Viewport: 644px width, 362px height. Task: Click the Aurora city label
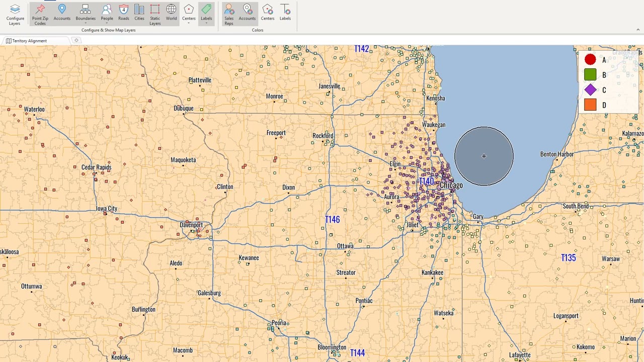click(391, 197)
